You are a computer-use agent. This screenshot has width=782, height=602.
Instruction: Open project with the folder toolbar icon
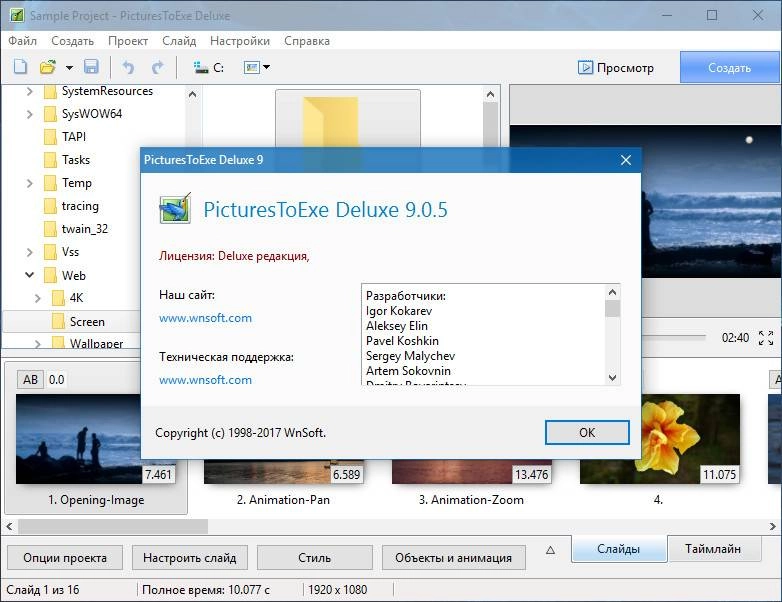click(x=48, y=67)
